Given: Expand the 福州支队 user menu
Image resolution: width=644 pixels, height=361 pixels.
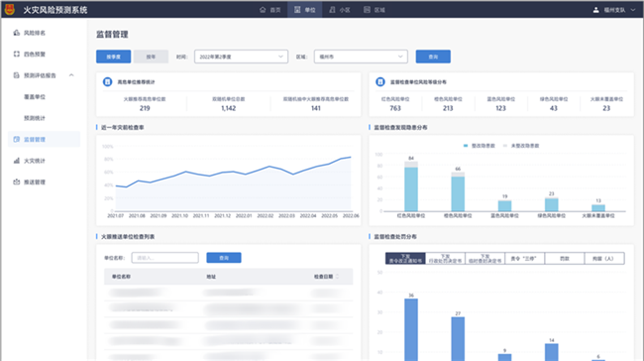Looking at the screenshot, I should 633,10.
